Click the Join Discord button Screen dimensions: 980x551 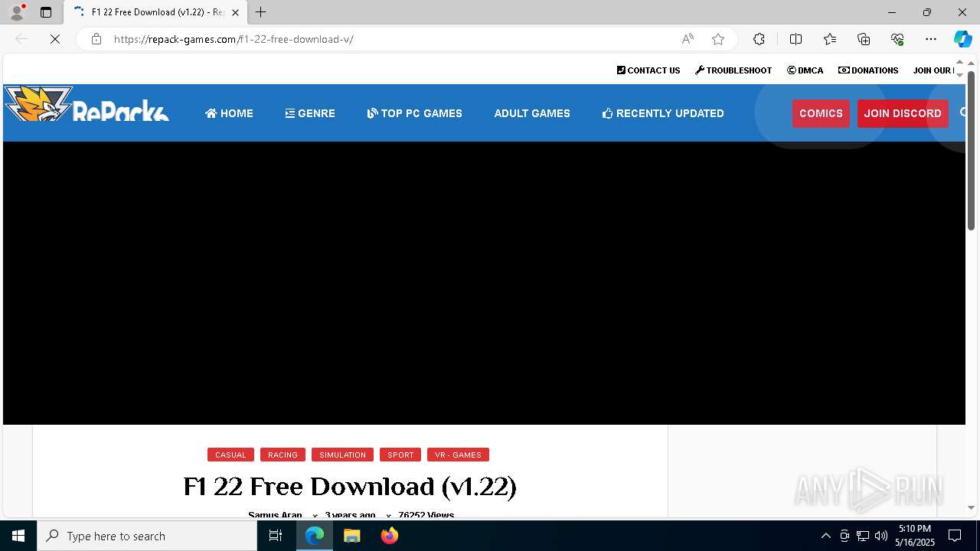click(x=903, y=113)
